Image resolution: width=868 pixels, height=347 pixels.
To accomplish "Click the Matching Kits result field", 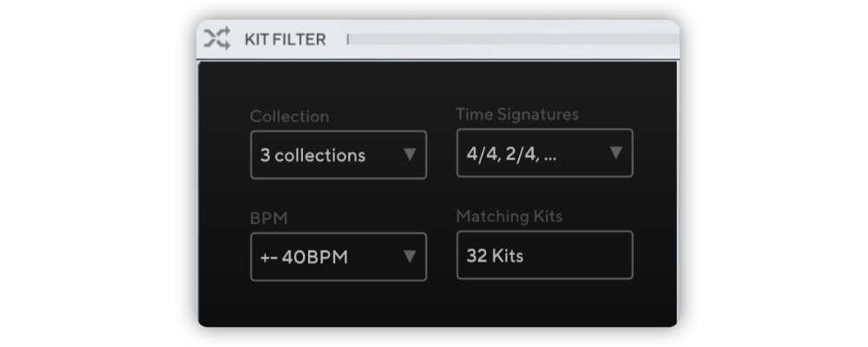I will click(x=545, y=254).
